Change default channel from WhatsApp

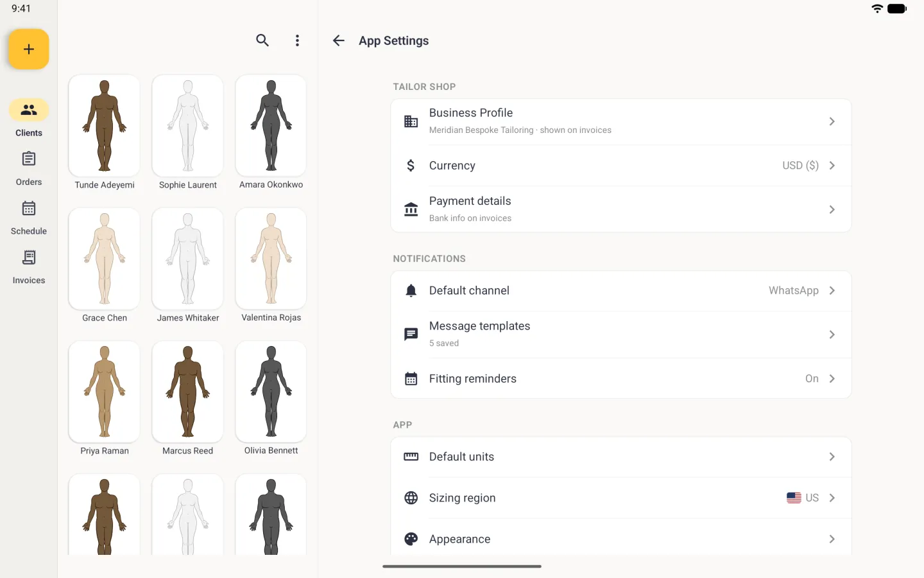794,291
